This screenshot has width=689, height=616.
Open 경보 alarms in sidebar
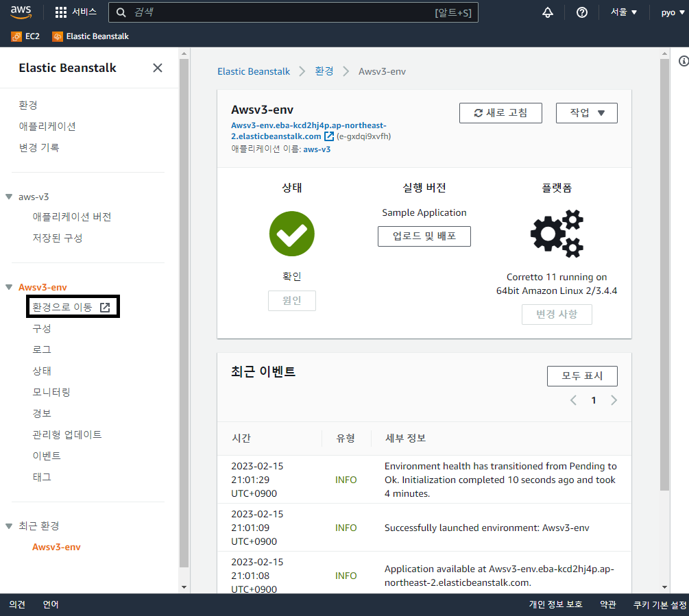point(42,413)
